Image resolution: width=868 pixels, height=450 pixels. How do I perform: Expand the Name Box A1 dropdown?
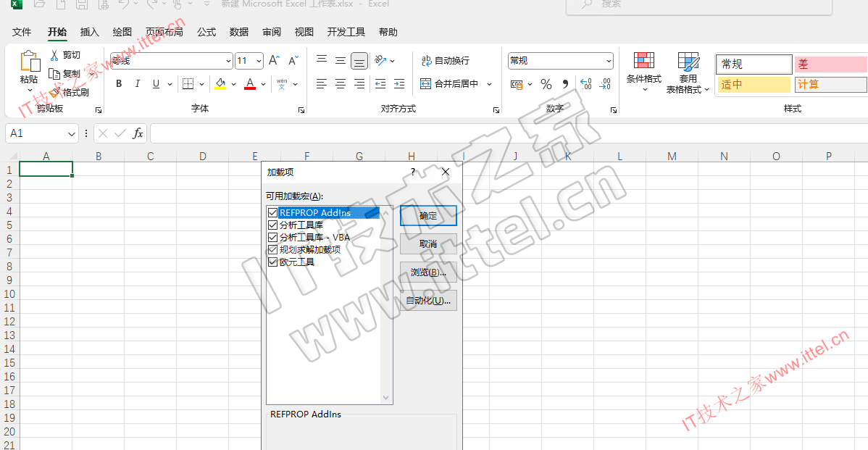[72, 133]
